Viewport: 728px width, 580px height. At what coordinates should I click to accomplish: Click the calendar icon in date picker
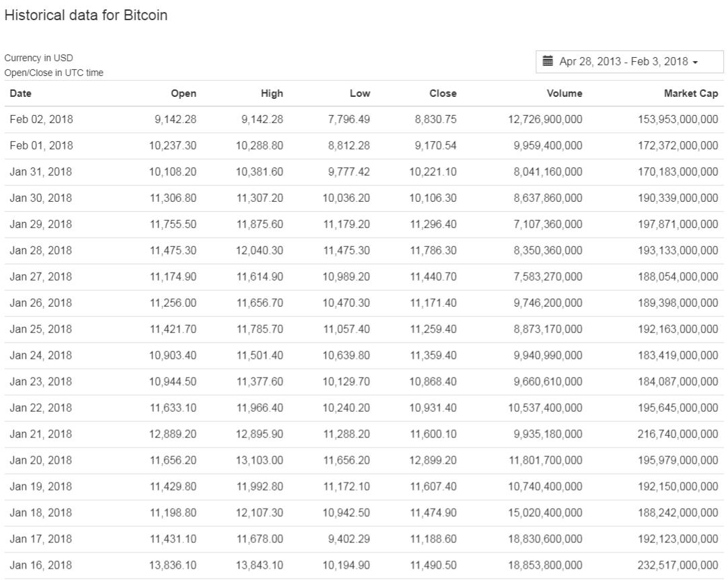(550, 61)
